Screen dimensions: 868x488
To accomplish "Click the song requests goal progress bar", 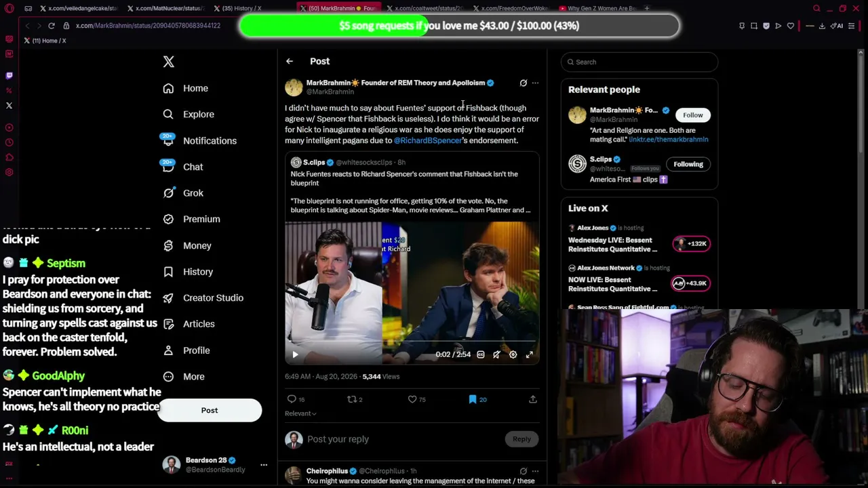I will [x=459, y=26].
